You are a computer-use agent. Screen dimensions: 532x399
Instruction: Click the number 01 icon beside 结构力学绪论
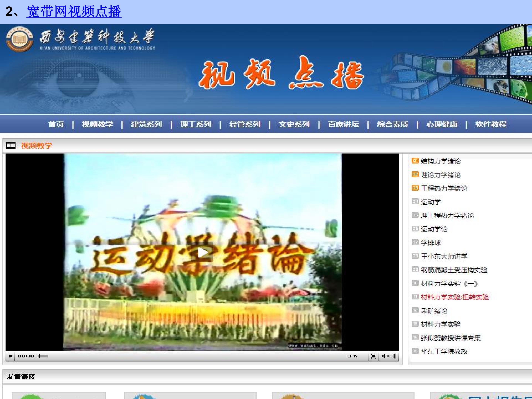415,161
